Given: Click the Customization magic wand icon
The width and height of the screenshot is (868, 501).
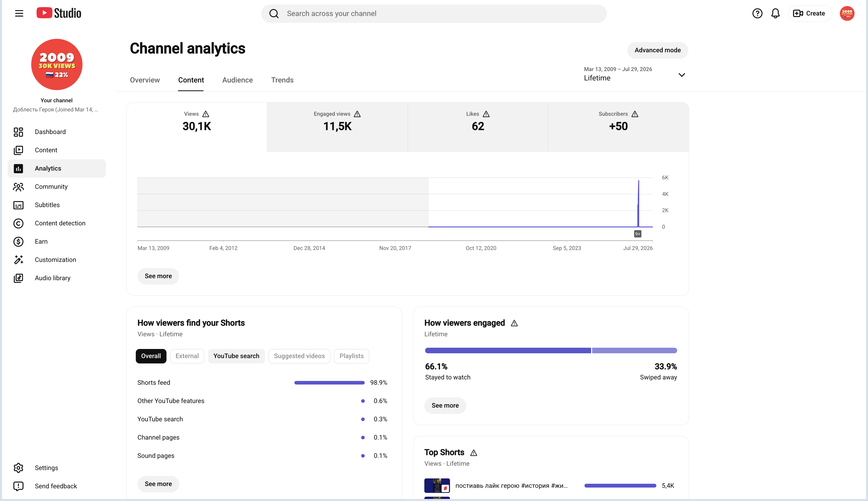Looking at the screenshot, I should pos(18,260).
